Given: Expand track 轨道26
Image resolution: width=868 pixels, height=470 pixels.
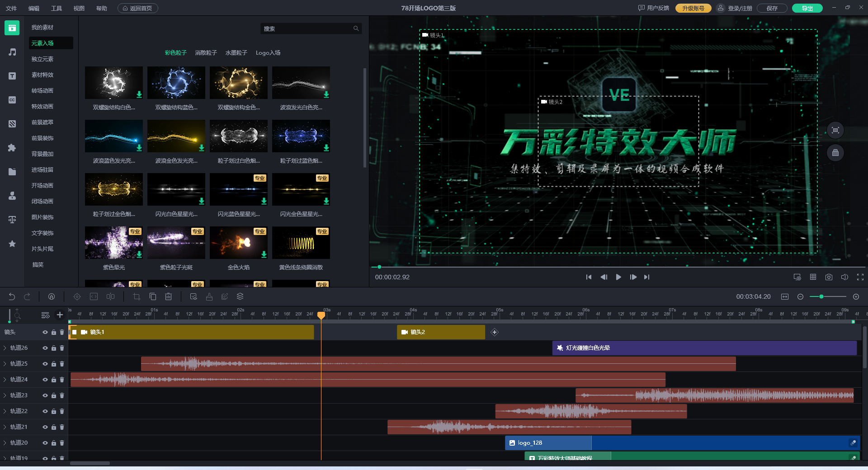Looking at the screenshot, I should [x=5, y=348].
